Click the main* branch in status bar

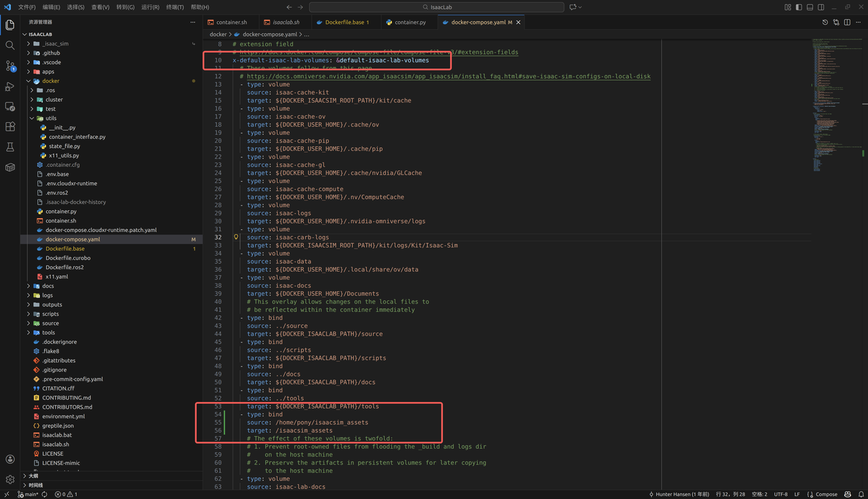point(27,494)
